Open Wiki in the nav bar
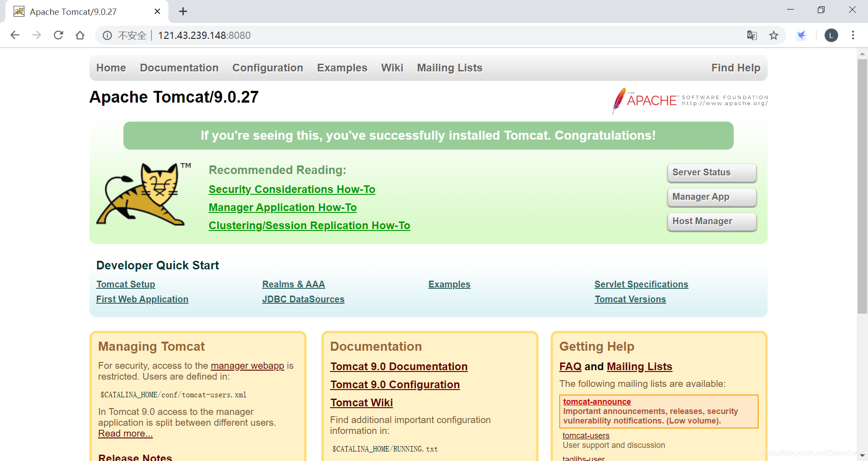The image size is (868, 461). click(x=392, y=68)
